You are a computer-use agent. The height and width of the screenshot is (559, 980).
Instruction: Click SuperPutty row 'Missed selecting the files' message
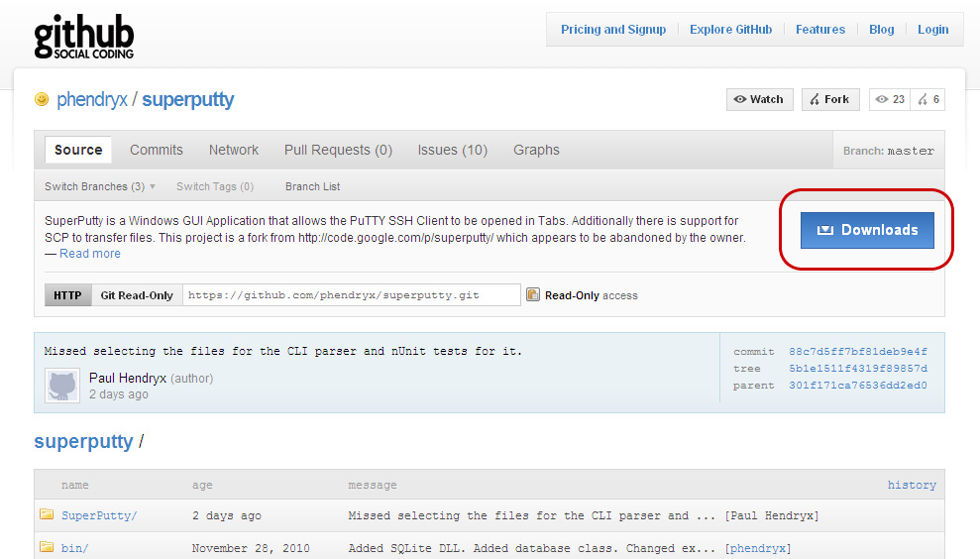click(x=531, y=515)
